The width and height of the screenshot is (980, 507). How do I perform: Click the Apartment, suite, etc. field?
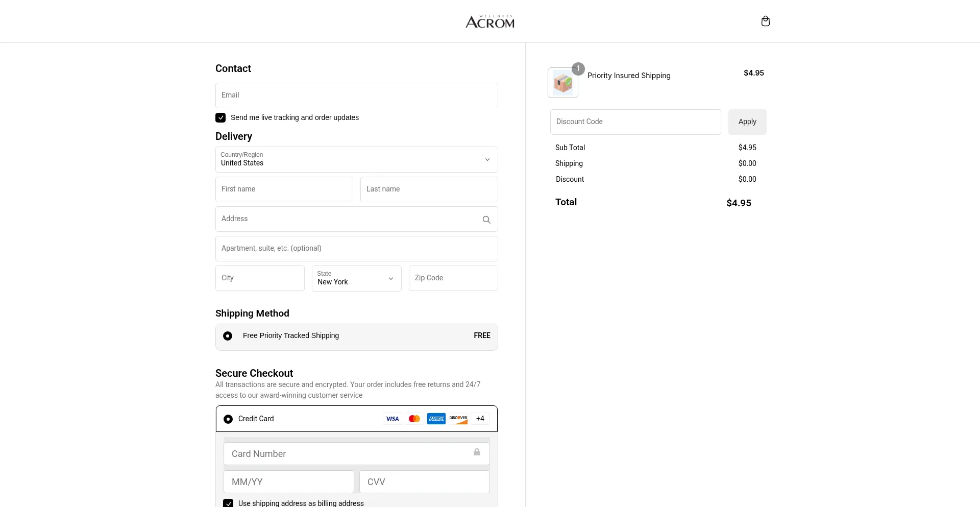357,249
